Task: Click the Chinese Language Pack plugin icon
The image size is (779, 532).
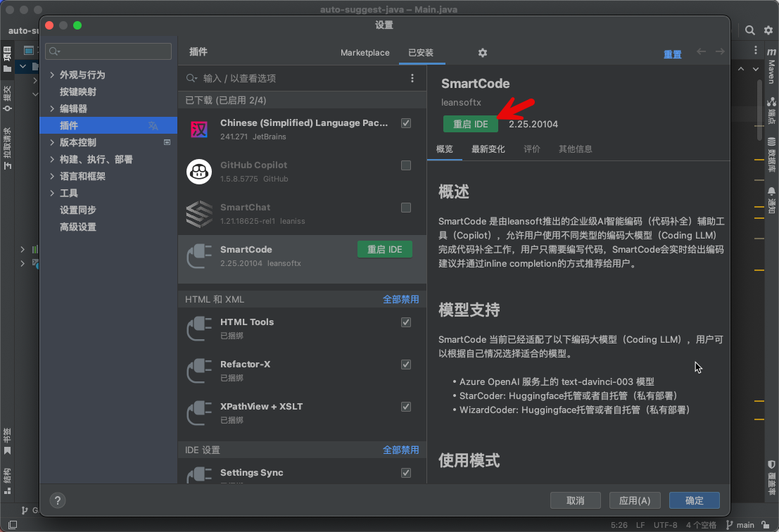Action: 199,129
